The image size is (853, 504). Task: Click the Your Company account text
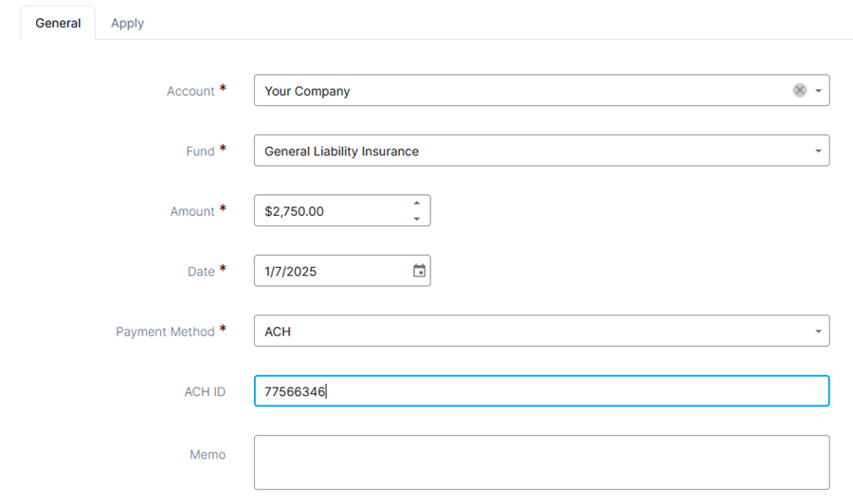click(x=307, y=91)
